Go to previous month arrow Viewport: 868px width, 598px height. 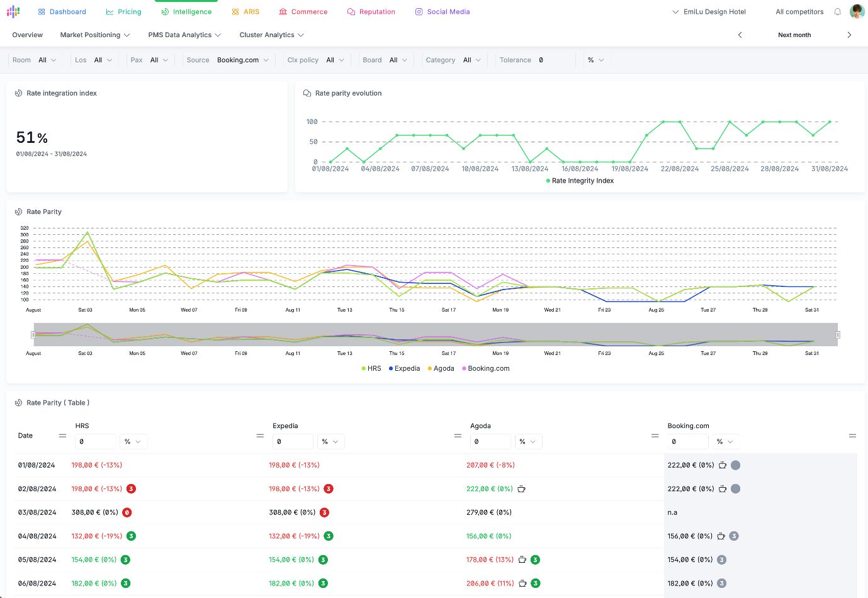pos(740,35)
